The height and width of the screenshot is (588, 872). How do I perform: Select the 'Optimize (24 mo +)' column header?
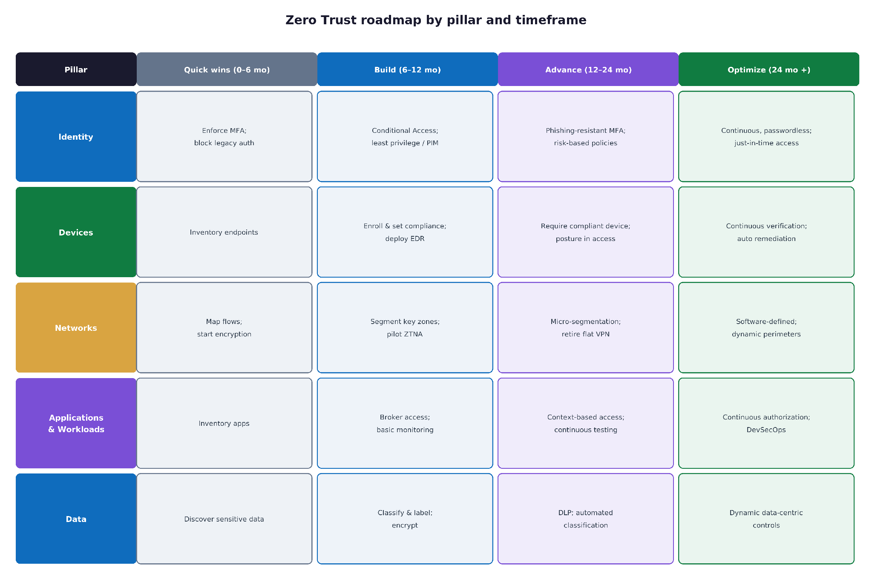click(768, 69)
